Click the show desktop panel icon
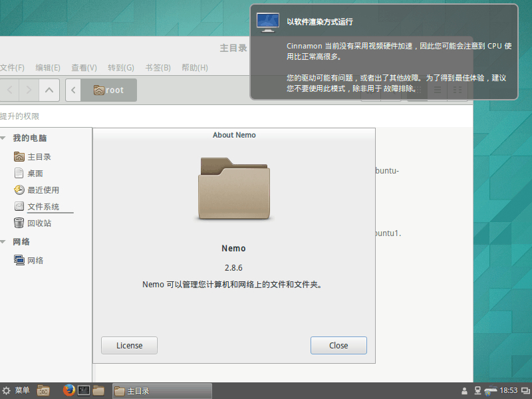The image size is (532, 399). (43, 391)
